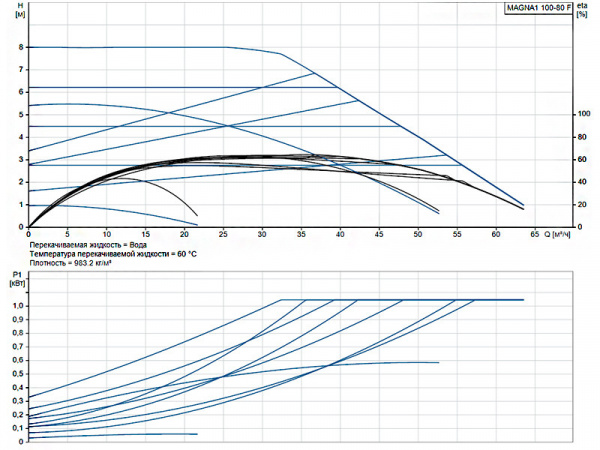Image resolution: width=600 pixels, height=450 pixels.
Task: Click the 30 tick on the flow axis
Action: pyautogui.click(x=262, y=234)
